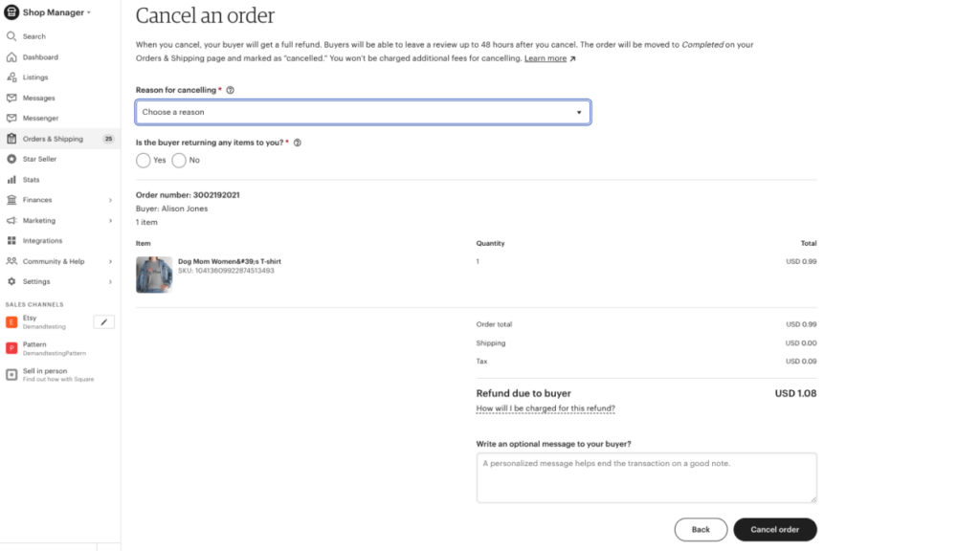Image resolution: width=980 pixels, height=551 pixels.
Task: Select the Yes radio button for returns
Action: coord(145,160)
